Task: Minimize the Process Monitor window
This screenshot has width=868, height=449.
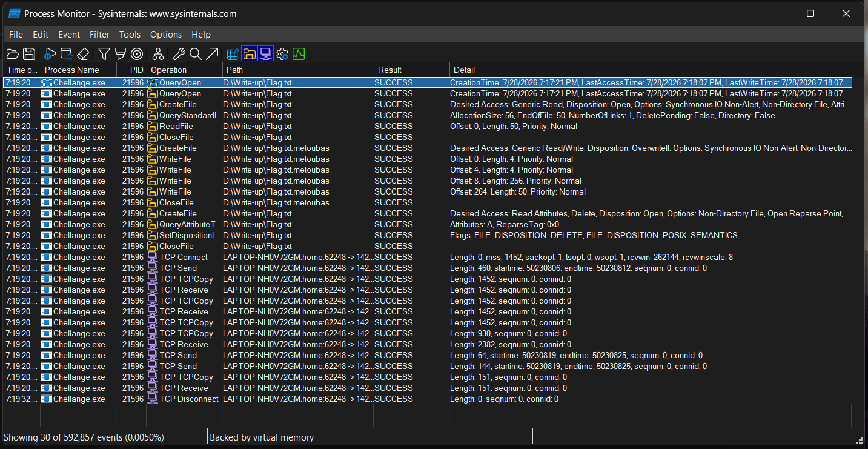Action: coord(775,13)
